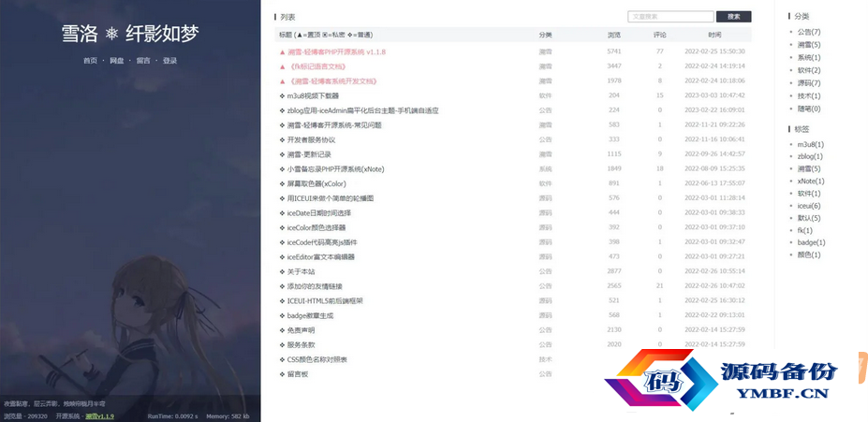Click the 时间 column header

(714, 35)
